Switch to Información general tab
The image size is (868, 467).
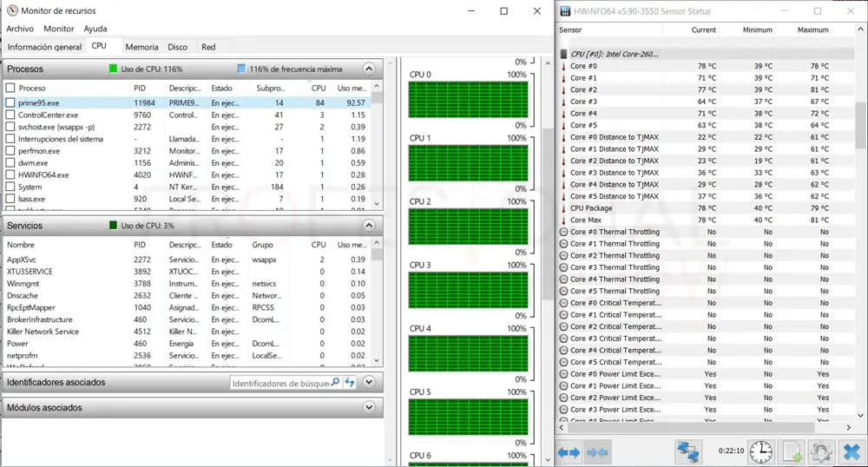(44, 47)
